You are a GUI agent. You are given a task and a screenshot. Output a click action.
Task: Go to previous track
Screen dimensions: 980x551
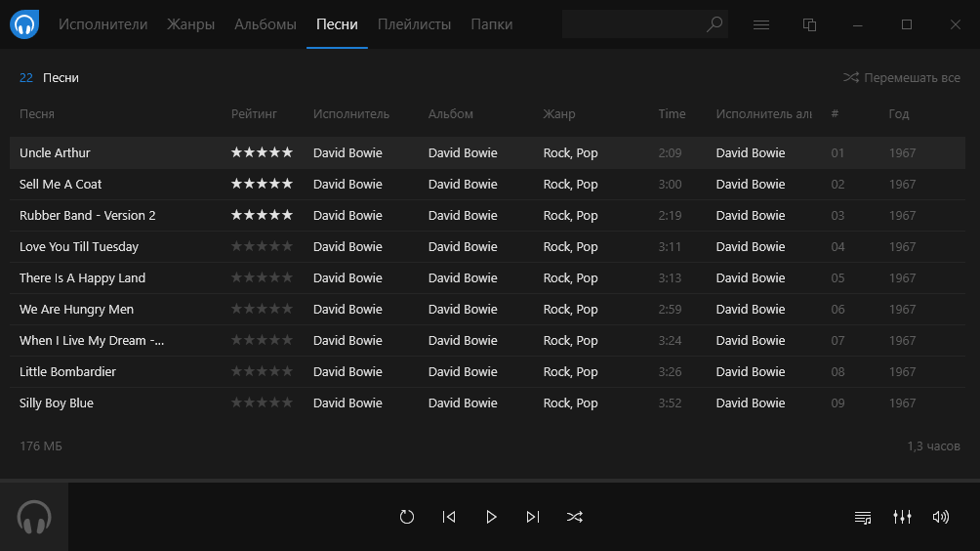449,517
